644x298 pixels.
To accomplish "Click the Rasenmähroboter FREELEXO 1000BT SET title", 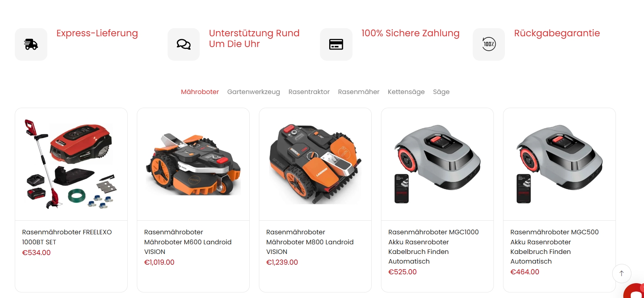I will (x=67, y=237).
